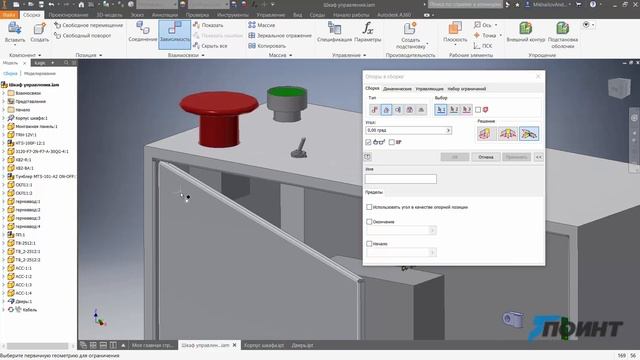The height and width of the screenshot is (360, 640).
Task: Select the Ось work axis tool
Action: click(x=483, y=25)
